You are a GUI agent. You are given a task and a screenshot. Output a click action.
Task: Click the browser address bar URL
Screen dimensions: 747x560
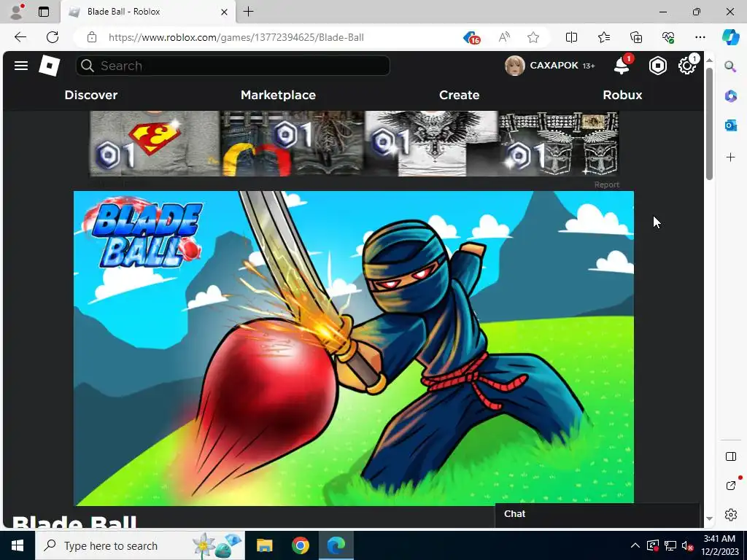click(x=236, y=37)
